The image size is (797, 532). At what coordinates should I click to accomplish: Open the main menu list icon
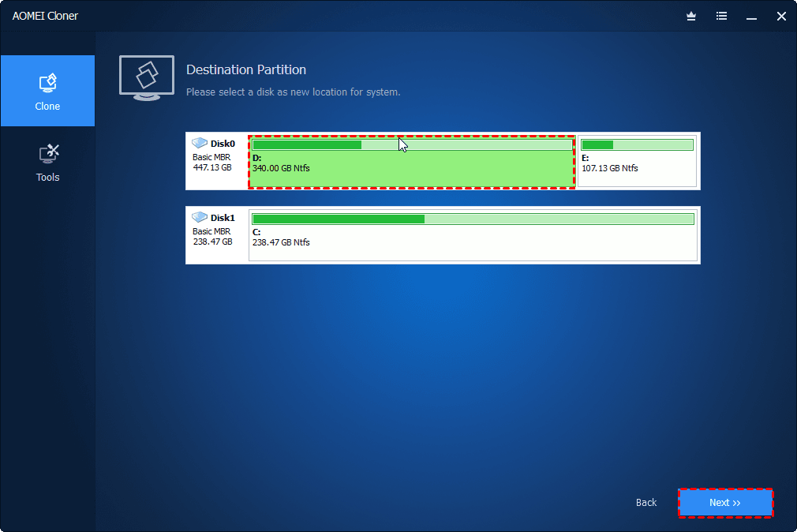point(721,16)
